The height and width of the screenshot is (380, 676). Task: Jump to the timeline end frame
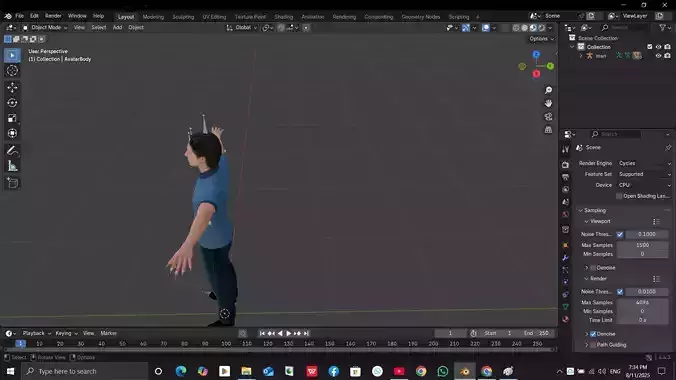coord(306,333)
